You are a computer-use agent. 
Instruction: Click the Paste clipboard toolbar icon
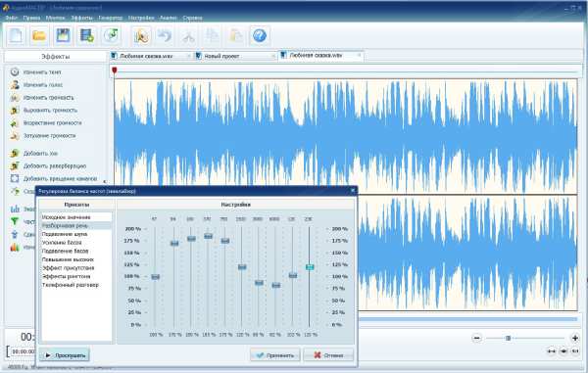click(236, 35)
